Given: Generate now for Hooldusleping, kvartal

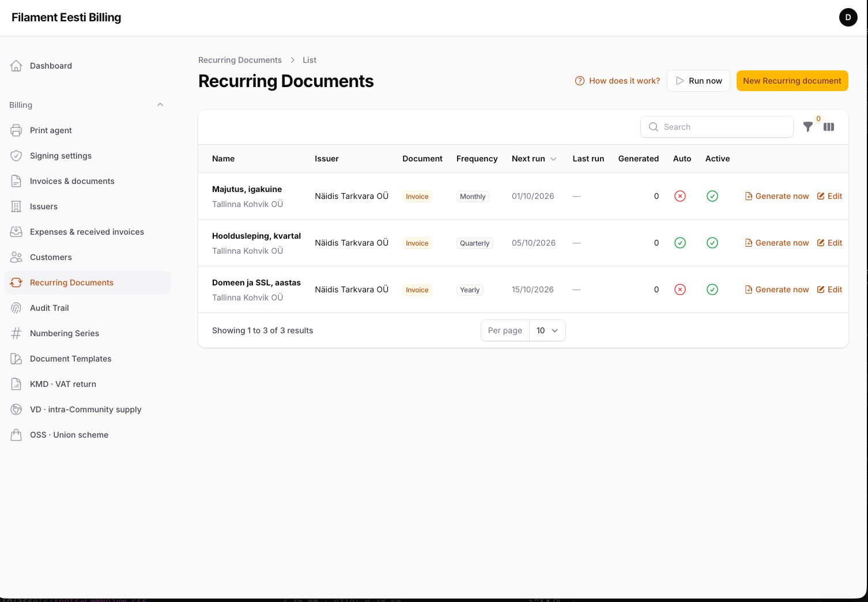Looking at the screenshot, I should (777, 243).
